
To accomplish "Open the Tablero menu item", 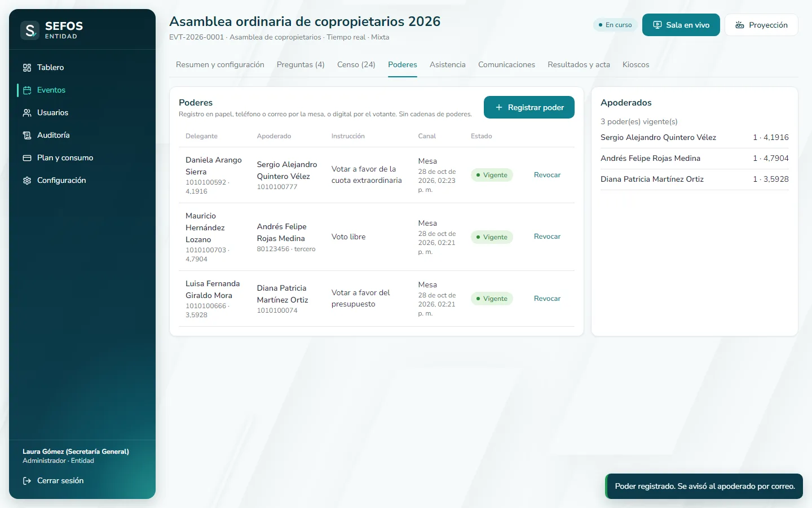I will click(82, 68).
